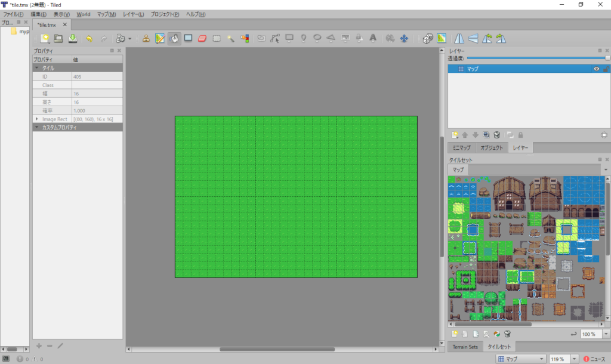
Task: Click the Save document icon
Action: pyautogui.click(x=72, y=38)
